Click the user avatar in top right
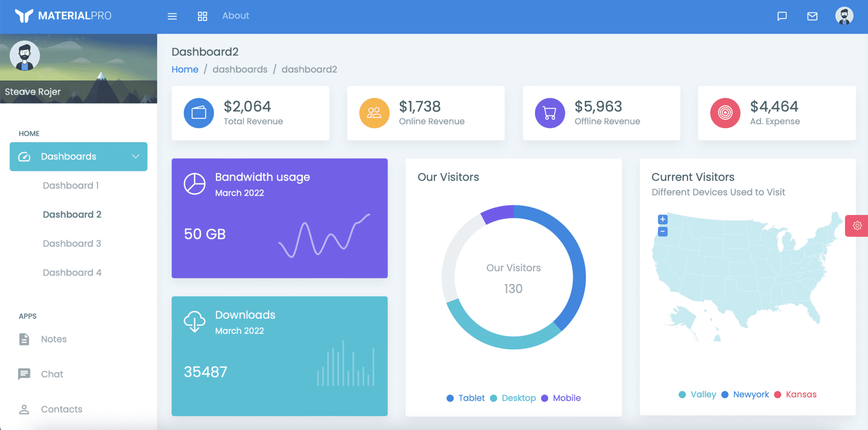The width and height of the screenshot is (868, 430). point(844,16)
